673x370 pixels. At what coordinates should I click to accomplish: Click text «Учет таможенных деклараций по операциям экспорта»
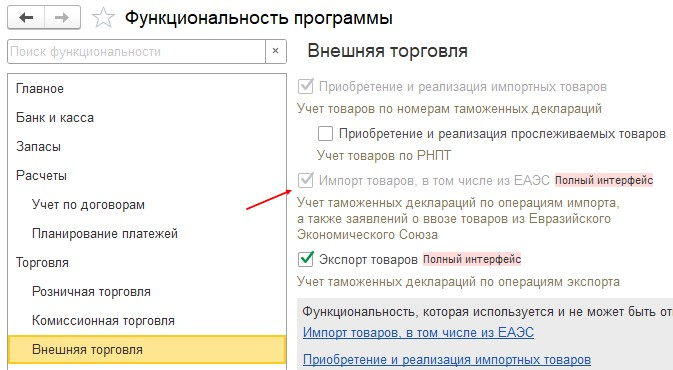click(x=458, y=282)
